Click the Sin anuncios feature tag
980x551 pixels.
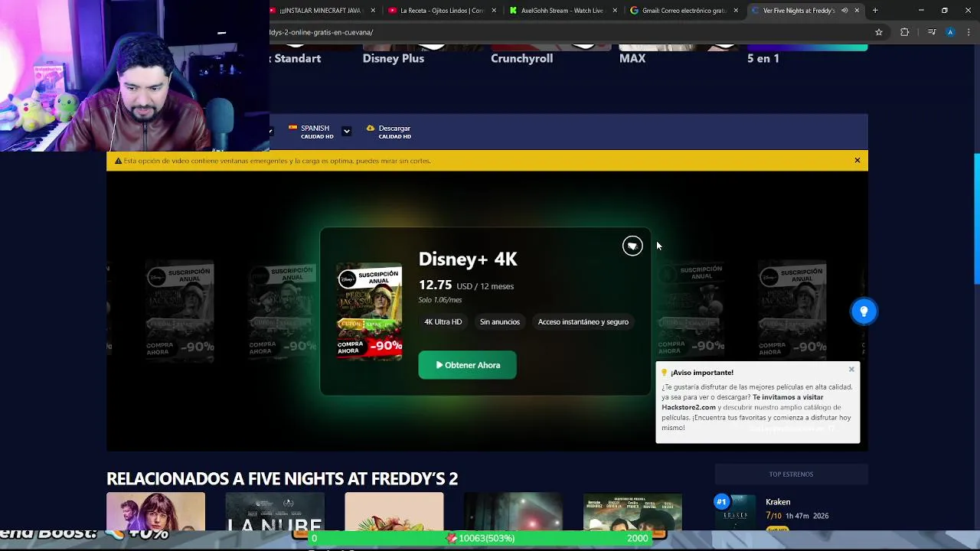(500, 321)
